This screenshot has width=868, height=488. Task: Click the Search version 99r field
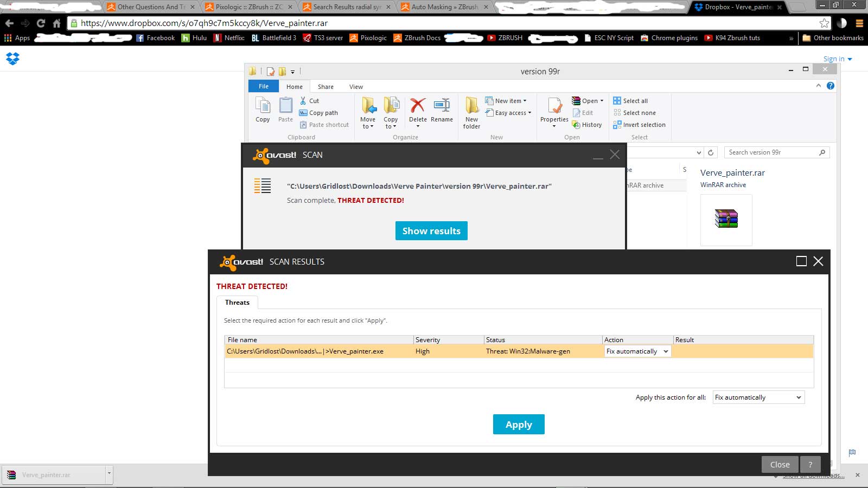tap(776, 152)
